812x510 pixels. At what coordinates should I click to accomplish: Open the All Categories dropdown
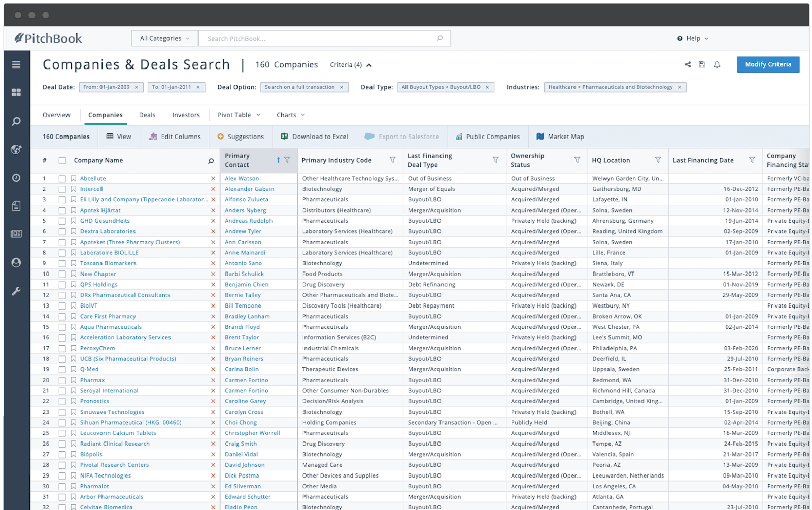[x=165, y=38]
